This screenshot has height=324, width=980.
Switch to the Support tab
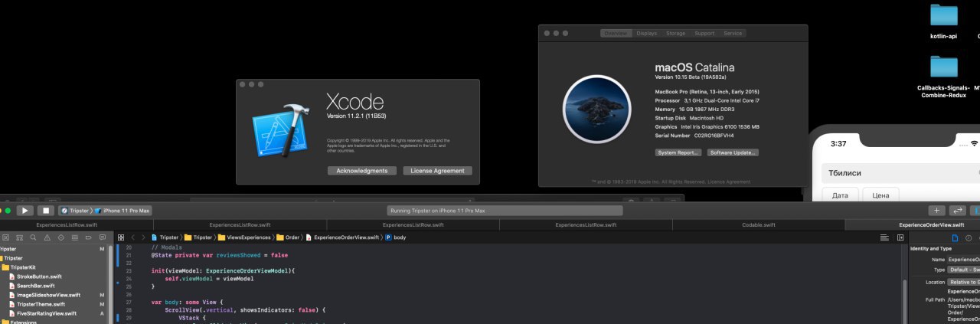point(704,34)
